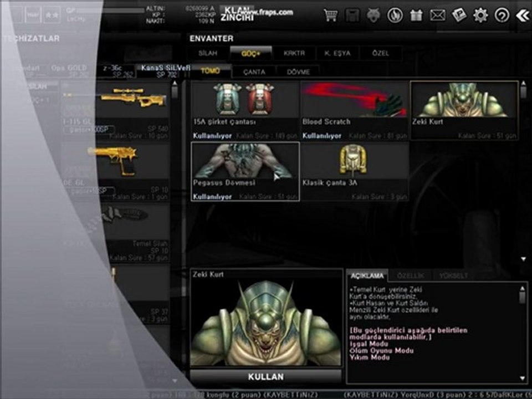Click description panel scroll up arrow
The image size is (532, 399).
pos(522,288)
